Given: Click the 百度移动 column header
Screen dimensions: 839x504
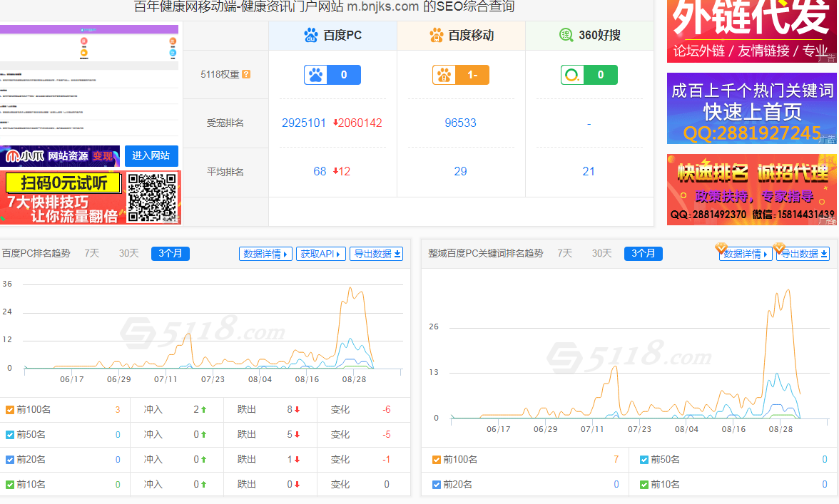Looking at the screenshot, I should tap(461, 35).
